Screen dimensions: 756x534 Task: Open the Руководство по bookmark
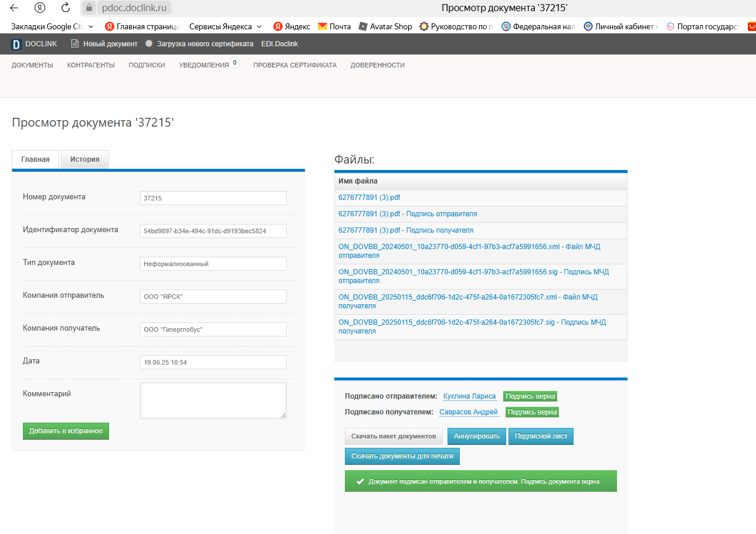[457, 26]
